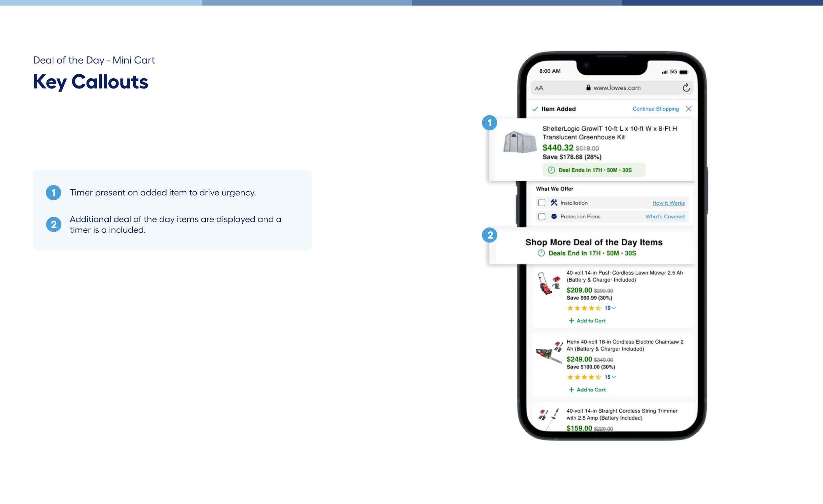
Task: Open the How it Works link
Action: (668, 203)
